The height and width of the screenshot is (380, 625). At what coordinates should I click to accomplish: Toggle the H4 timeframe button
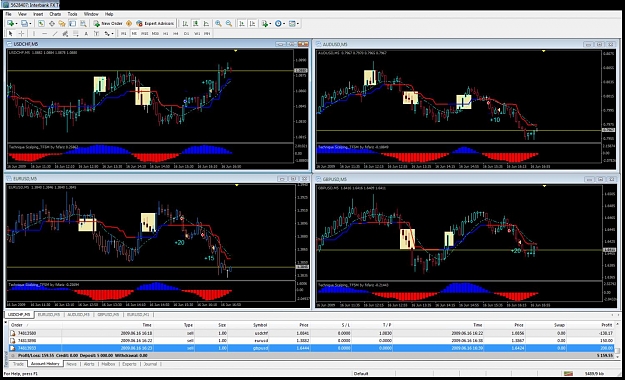[176, 34]
